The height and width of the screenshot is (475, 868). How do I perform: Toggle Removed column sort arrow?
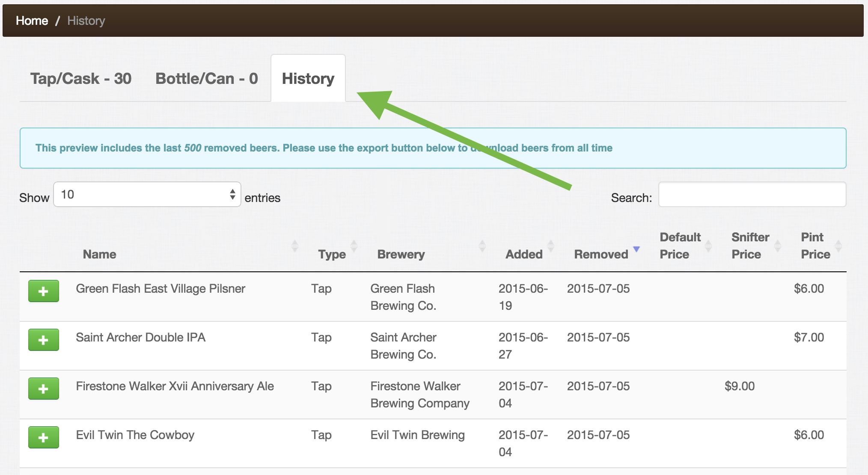coord(636,249)
